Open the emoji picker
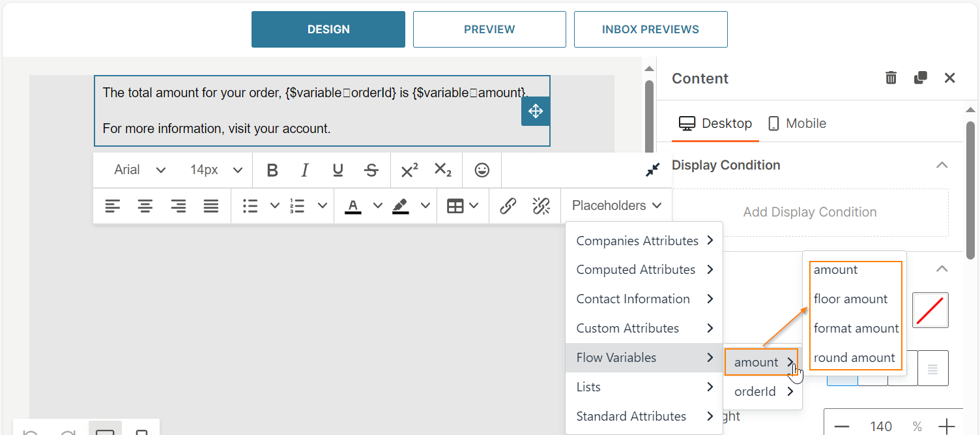 click(x=482, y=170)
